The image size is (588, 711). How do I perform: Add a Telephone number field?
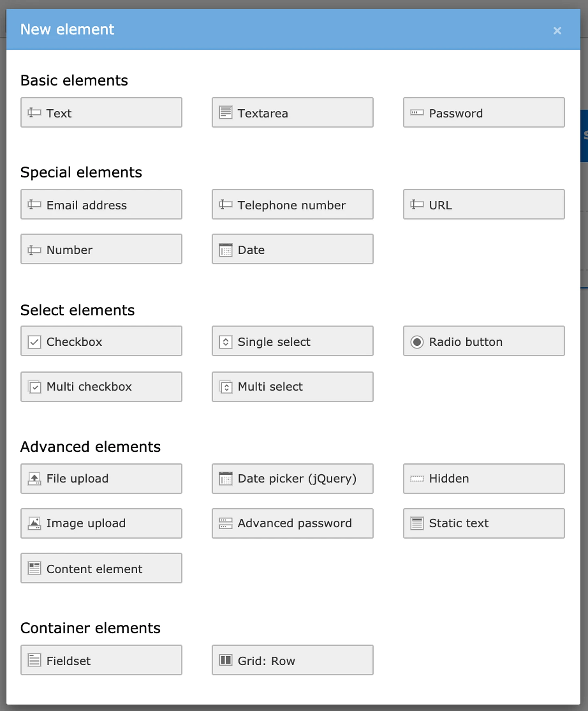coord(292,205)
